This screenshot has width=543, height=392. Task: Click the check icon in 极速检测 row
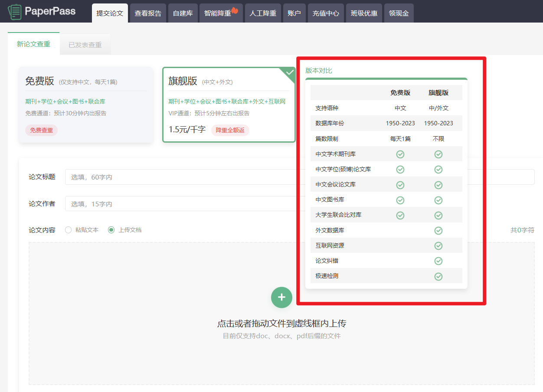tap(438, 276)
